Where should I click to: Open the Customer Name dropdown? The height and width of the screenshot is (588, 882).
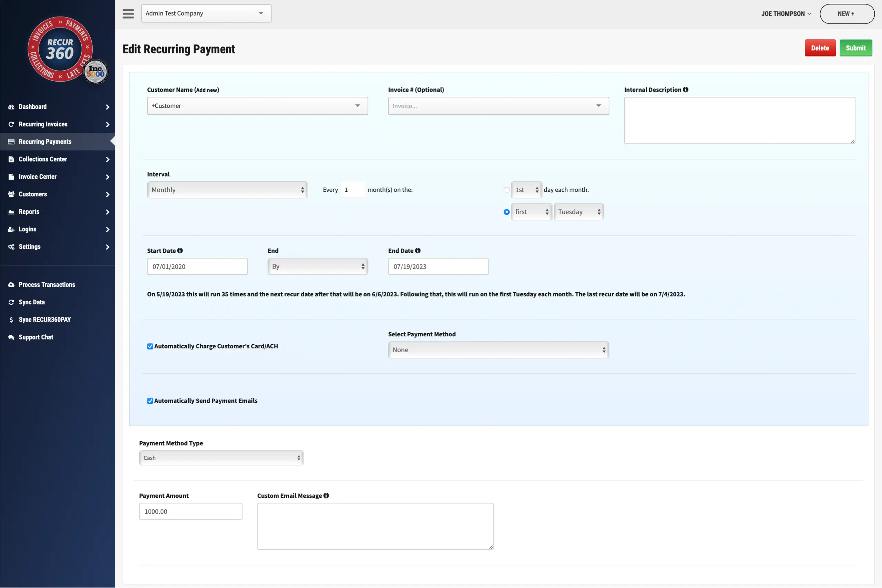click(257, 106)
